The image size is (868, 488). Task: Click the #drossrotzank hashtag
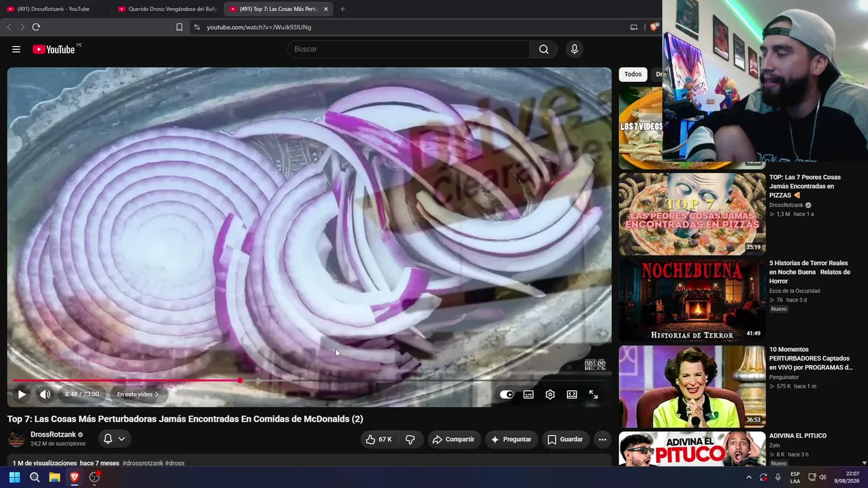tap(143, 464)
